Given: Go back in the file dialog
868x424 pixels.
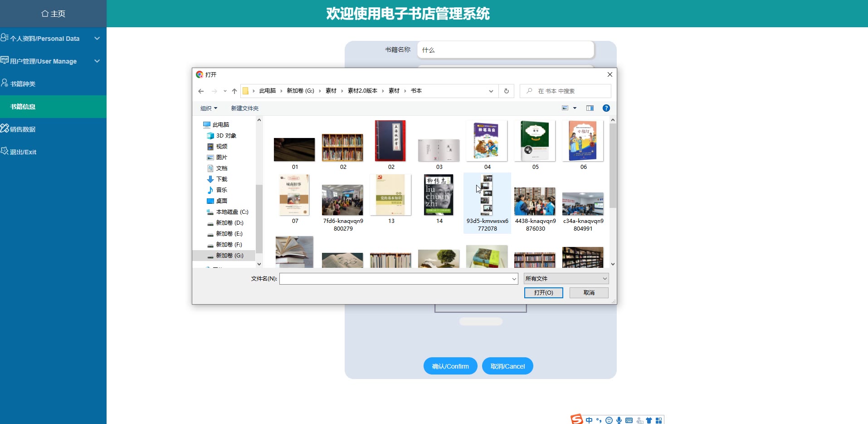Looking at the screenshot, I should 201,91.
